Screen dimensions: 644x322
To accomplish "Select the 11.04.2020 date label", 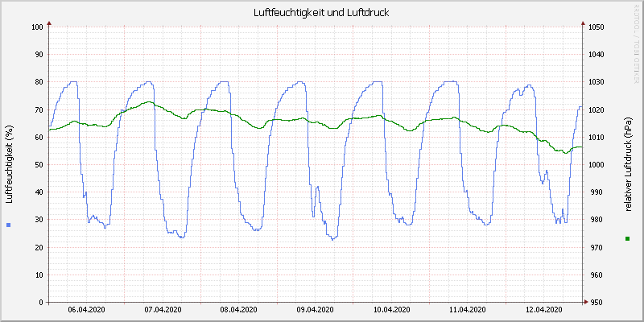I will [468, 310].
